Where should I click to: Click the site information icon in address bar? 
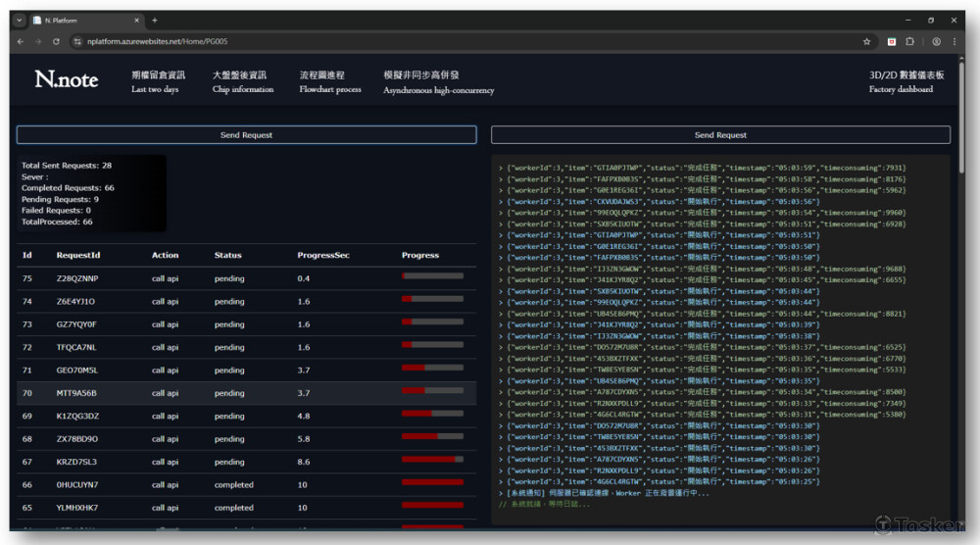76,42
